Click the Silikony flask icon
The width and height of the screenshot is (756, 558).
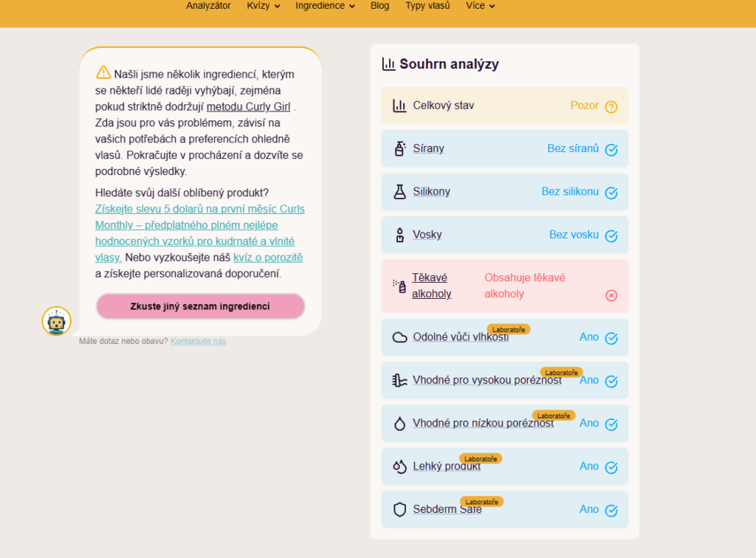399,192
